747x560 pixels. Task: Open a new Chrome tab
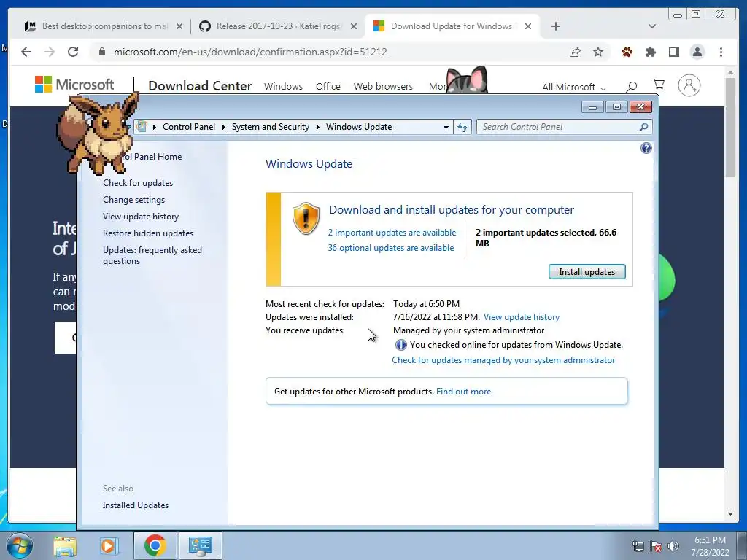(555, 26)
